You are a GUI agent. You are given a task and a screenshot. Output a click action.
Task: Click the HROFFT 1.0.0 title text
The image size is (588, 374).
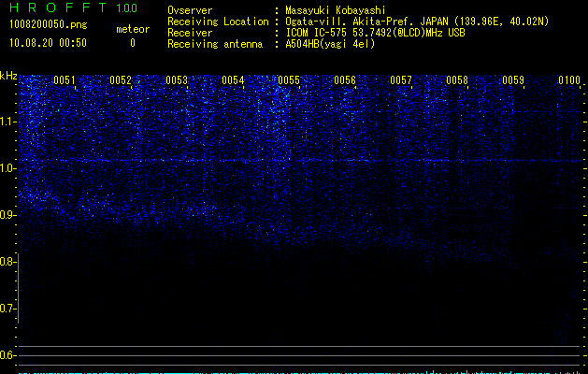tap(74, 7)
